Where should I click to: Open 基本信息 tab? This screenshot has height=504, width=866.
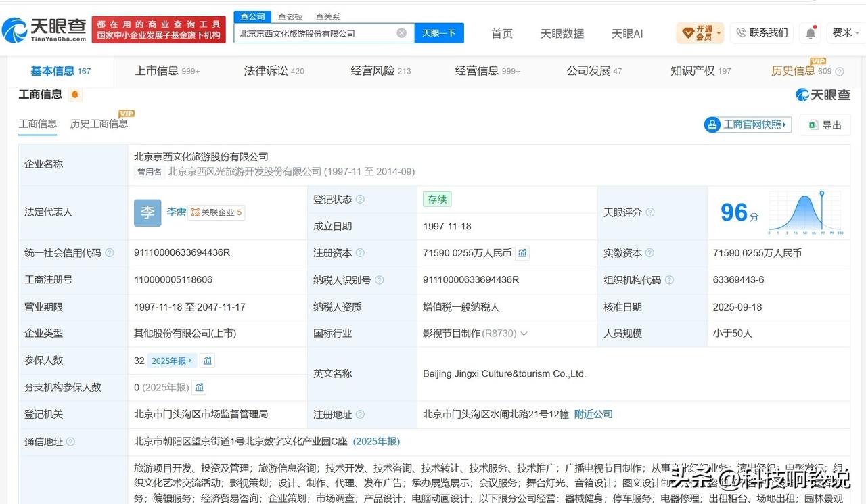(60, 71)
